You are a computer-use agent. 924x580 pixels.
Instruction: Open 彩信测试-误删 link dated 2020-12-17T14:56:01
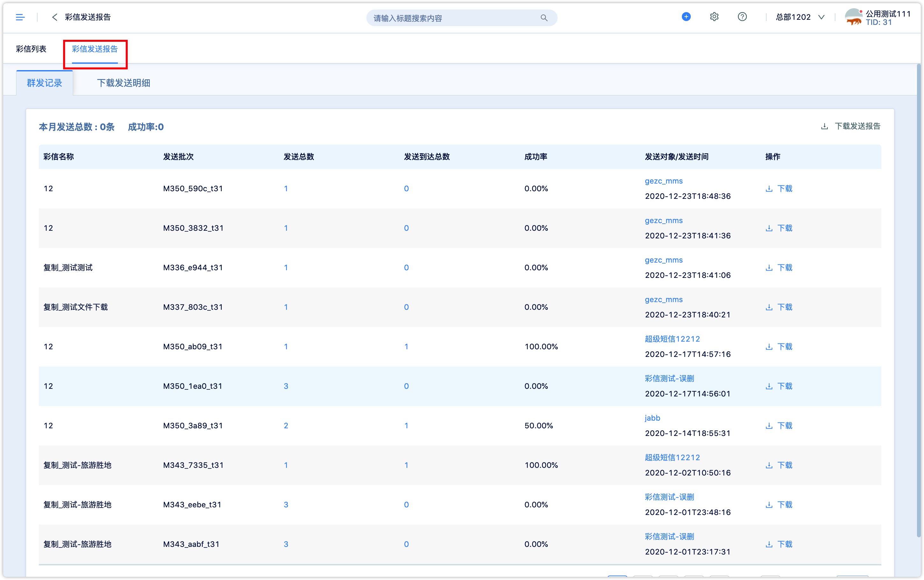coord(669,379)
